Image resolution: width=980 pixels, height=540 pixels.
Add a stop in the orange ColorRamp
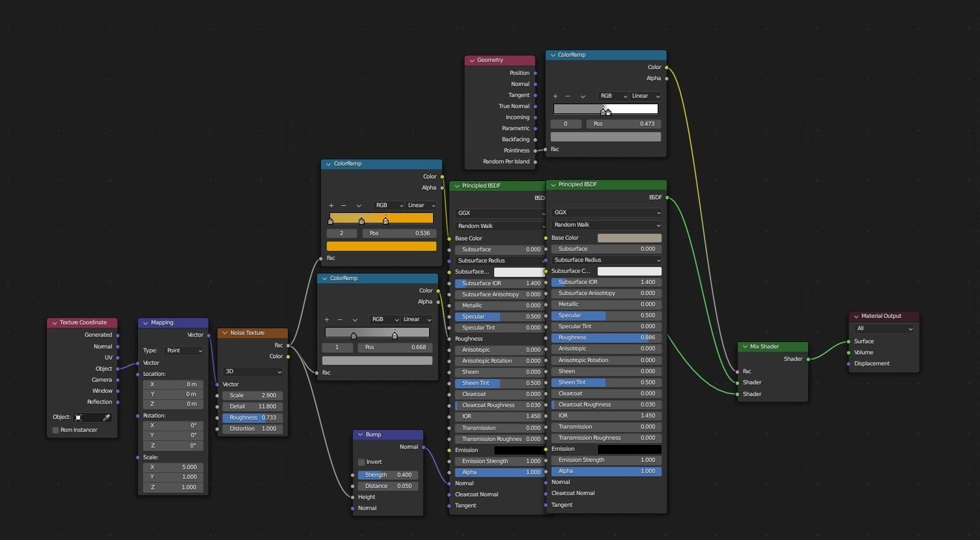(331, 205)
